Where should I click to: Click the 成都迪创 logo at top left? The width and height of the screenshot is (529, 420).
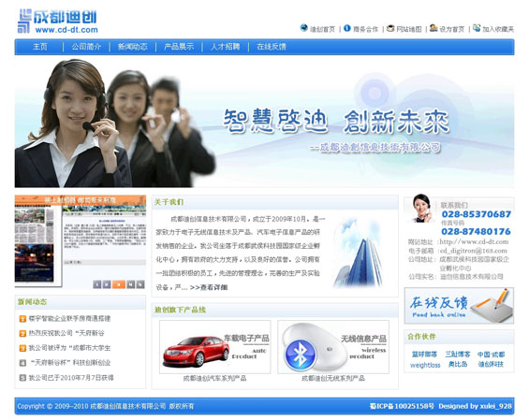[57, 21]
